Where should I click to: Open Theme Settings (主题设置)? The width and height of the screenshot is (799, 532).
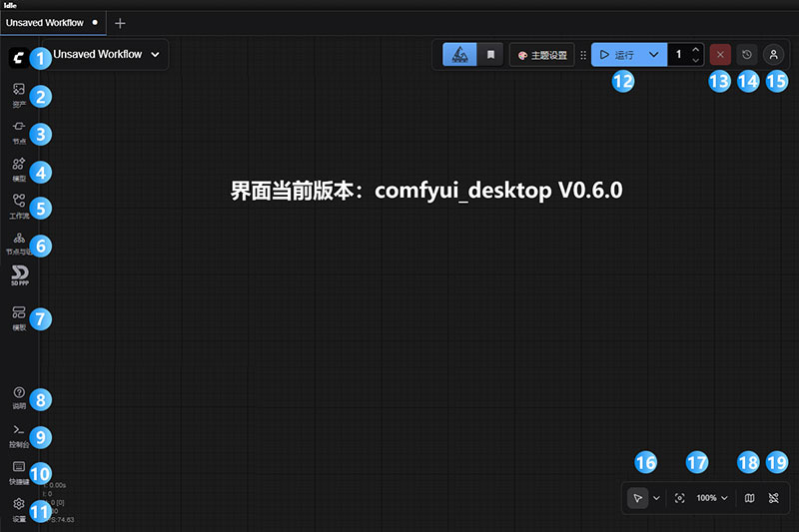click(x=542, y=55)
